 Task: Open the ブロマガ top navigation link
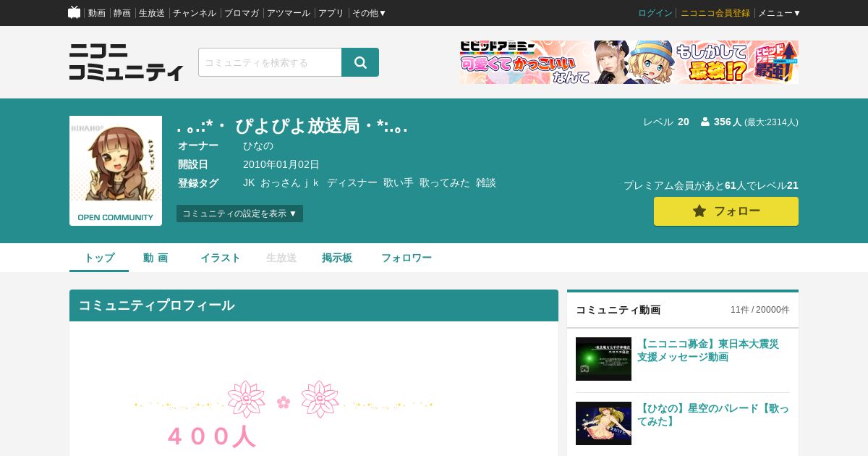pos(242,13)
